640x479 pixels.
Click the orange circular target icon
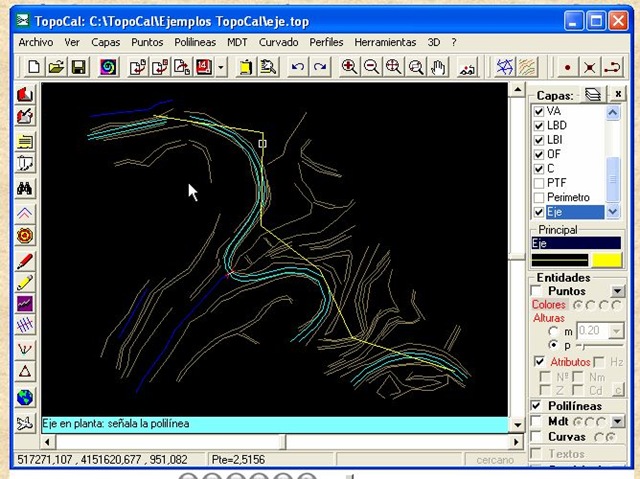(25, 235)
